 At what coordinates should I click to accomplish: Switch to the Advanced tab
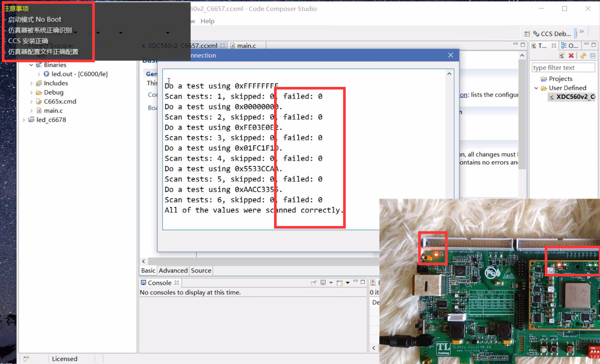173,270
